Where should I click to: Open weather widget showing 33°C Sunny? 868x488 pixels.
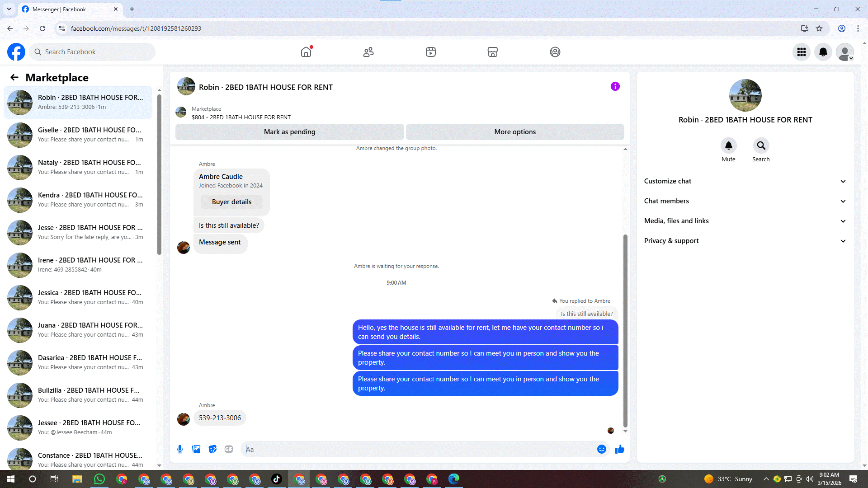pyautogui.click(x=728, y=479)
